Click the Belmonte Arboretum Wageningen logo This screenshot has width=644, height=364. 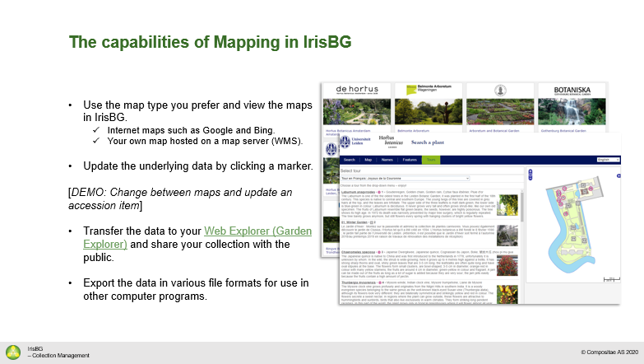coord(429,90)
